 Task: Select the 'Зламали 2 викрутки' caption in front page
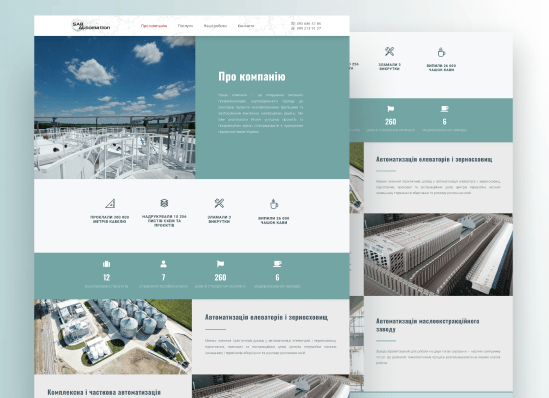(219, 219)
